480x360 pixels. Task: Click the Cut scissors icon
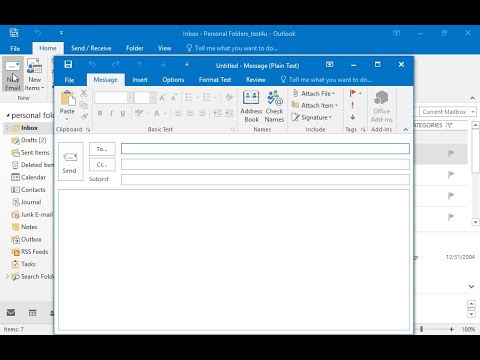84,93
